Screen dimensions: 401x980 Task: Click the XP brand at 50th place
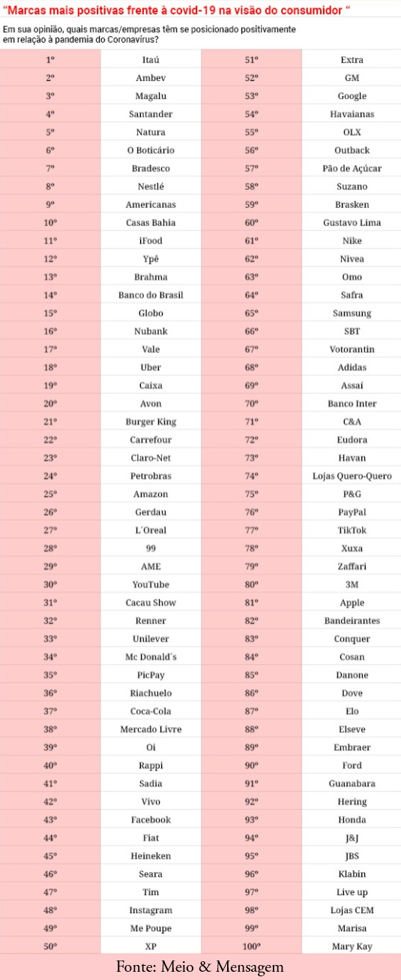point(151,946)
